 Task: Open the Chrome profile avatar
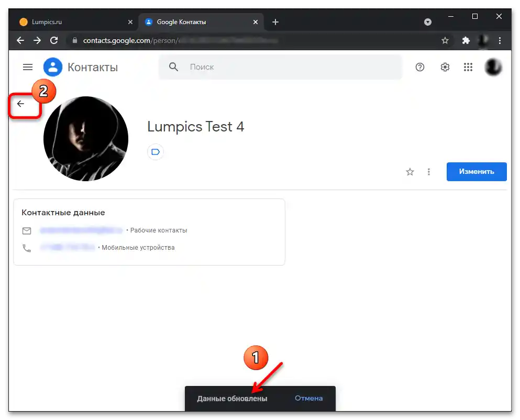(x=483, y=40)
